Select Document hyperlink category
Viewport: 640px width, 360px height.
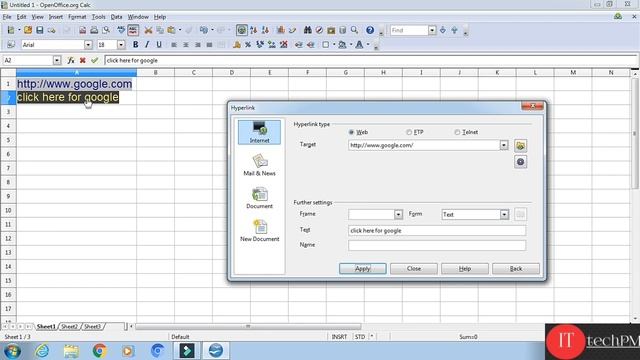pyautogui.click(x=259, y=198)
